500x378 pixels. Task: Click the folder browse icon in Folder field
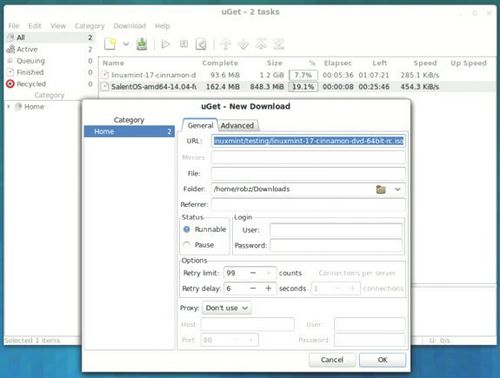tap(381, 189)
